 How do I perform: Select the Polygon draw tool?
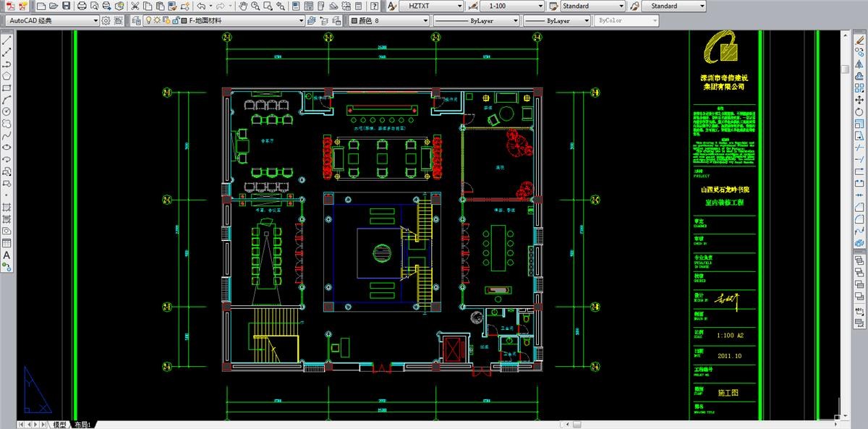click(7, 76)
